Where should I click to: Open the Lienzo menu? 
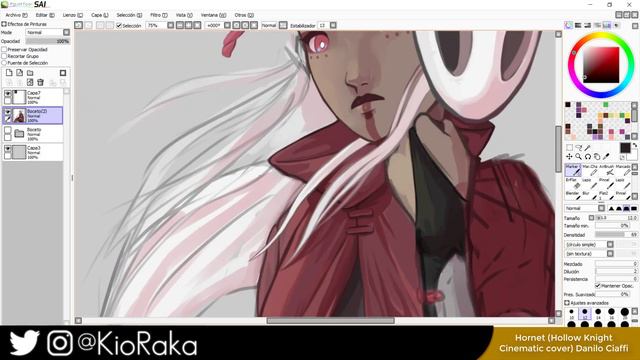tap(72, 15)
